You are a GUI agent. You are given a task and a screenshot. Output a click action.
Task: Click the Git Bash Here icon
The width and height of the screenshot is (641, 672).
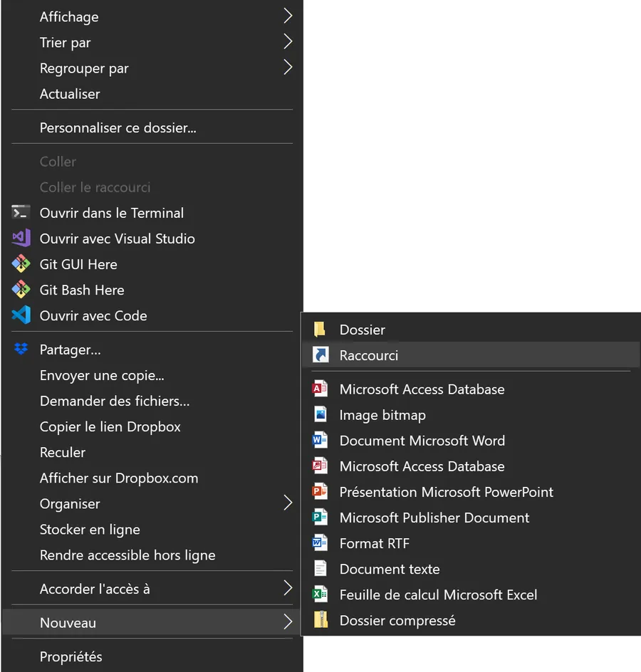pos(21,290)
